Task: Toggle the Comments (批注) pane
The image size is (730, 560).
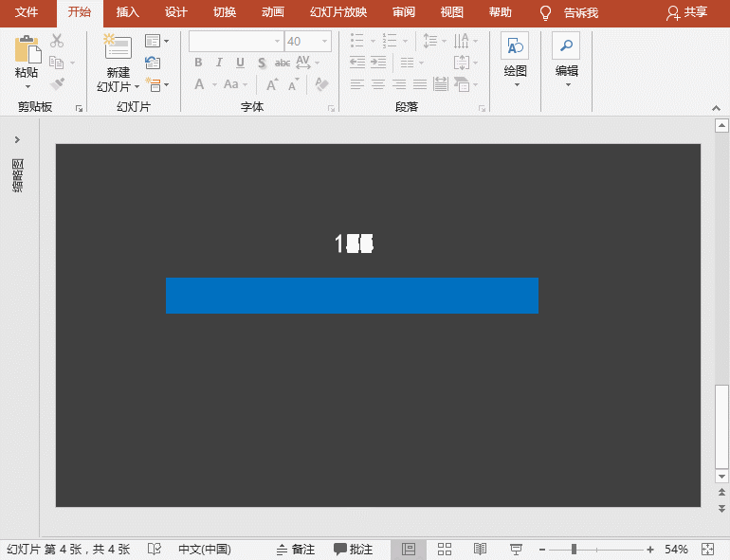Action: pos(353,550)
